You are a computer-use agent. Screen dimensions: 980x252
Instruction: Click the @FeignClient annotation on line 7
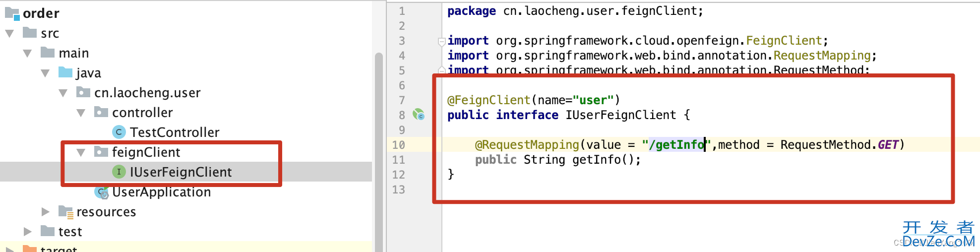pos(489,100)
